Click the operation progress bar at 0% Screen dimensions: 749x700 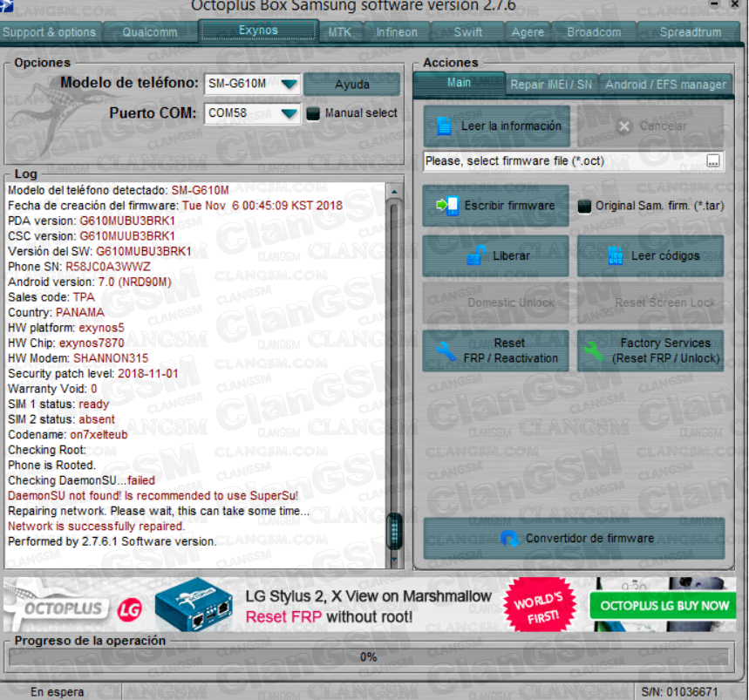coord(368,657)
